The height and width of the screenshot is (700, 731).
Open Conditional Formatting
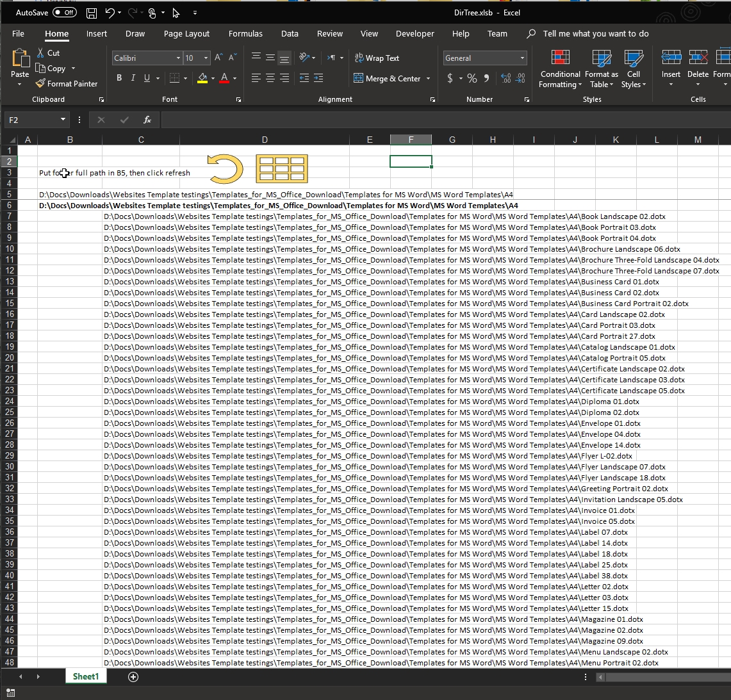560,69
